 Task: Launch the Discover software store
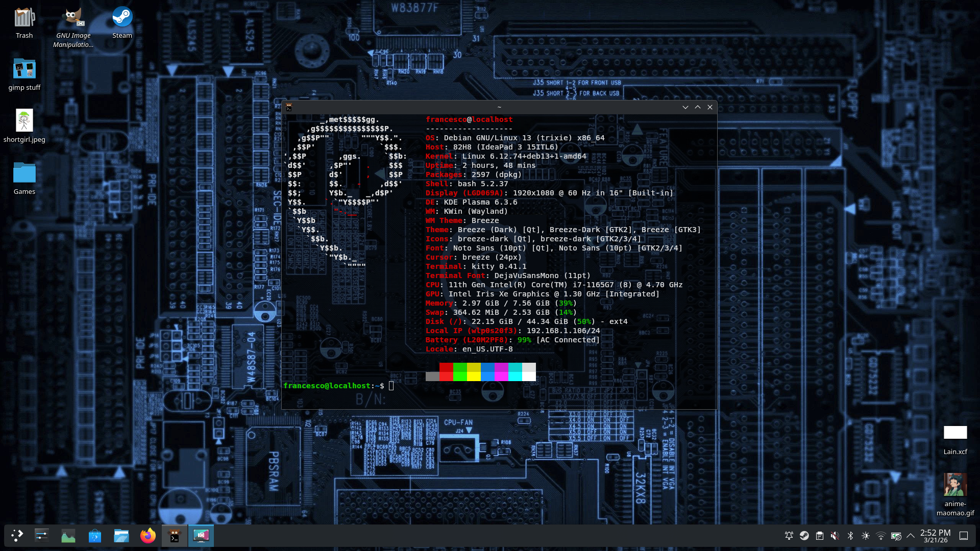[95, 536]
